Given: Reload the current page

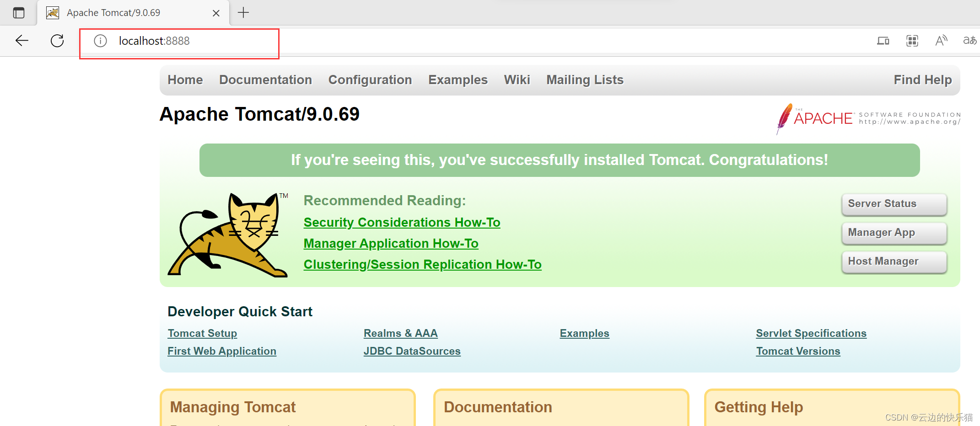Looking at the screenshot, I should point(57,41).
